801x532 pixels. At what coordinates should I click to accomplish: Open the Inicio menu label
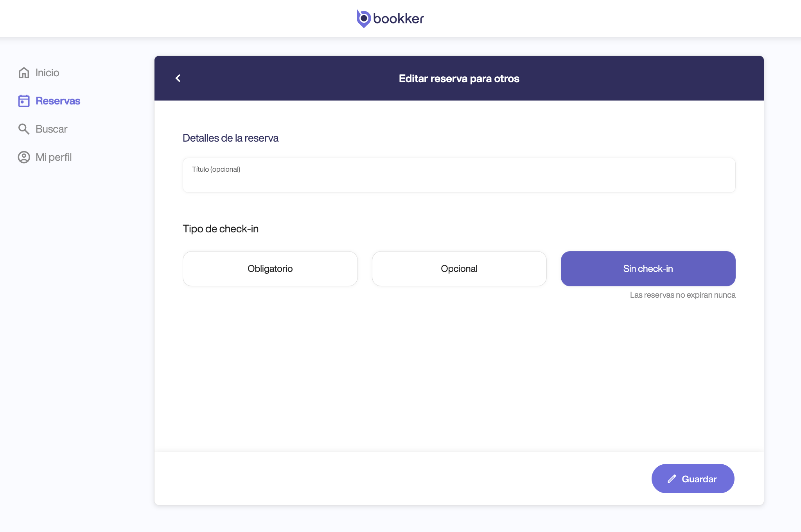click(x=47, y=73)
